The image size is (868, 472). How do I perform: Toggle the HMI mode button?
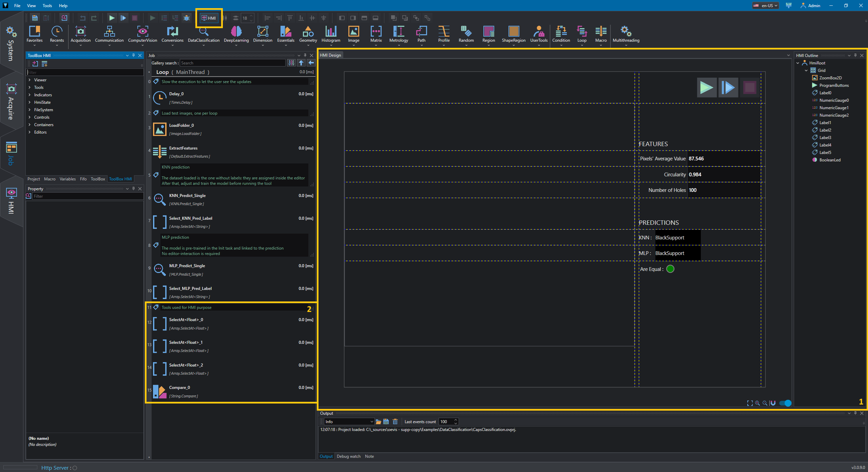click(x=209, y=18)
